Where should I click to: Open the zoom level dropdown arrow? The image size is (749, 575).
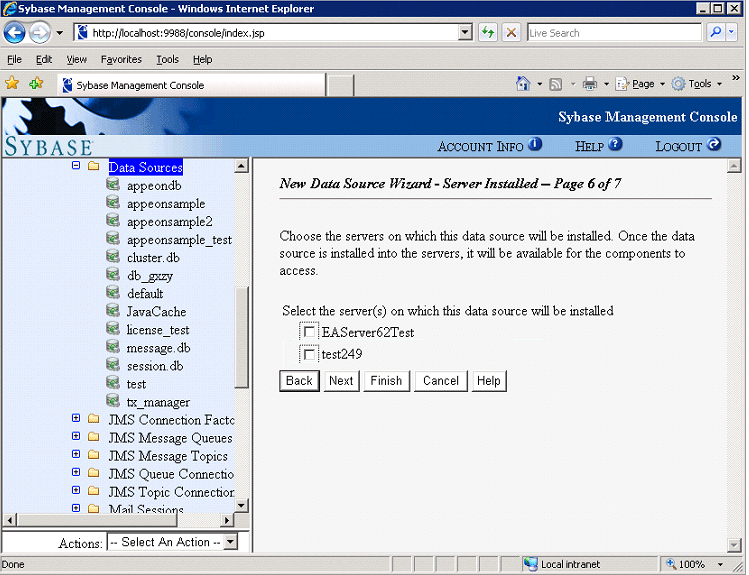[x=720, y=564]
